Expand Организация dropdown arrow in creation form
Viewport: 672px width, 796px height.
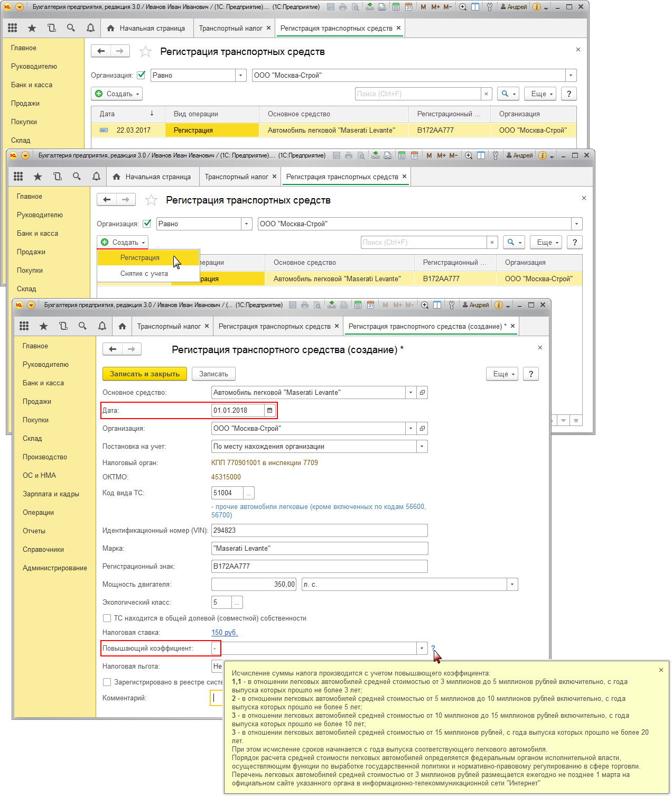410,428
